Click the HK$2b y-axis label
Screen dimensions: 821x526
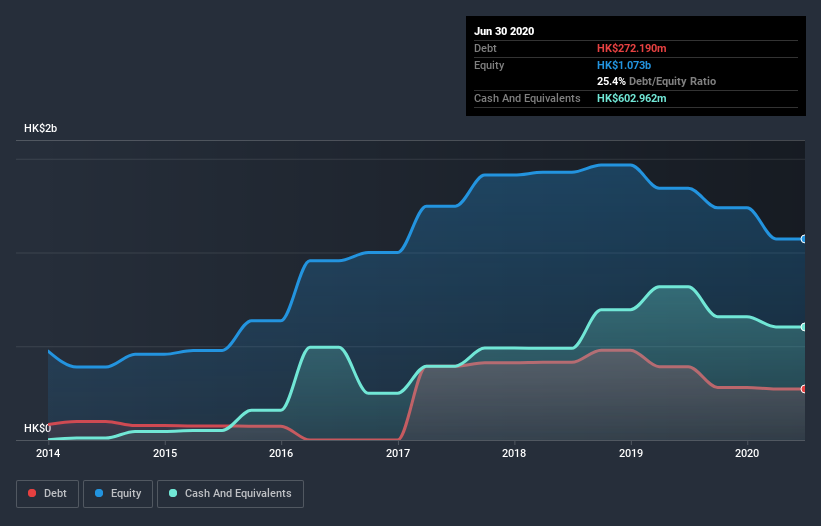coord(40,129)
